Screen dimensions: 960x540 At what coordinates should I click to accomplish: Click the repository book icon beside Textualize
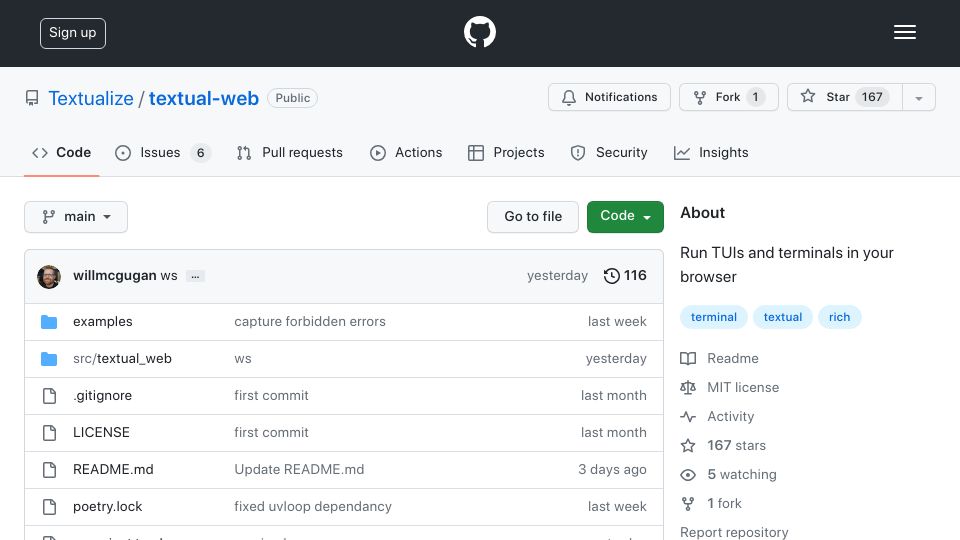tap(32, 98)
